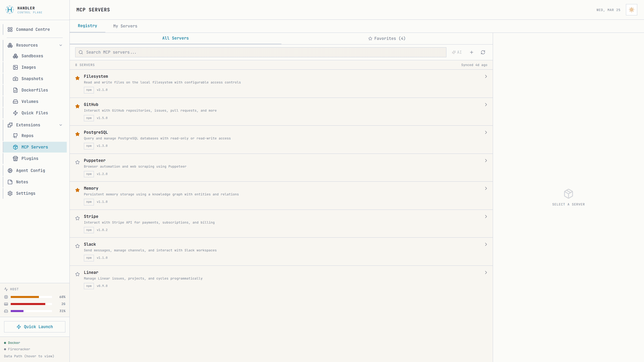Viewport: 644px width, 362px height.
Task: Favorite the Puppeteer server
Action: [77, 162]
